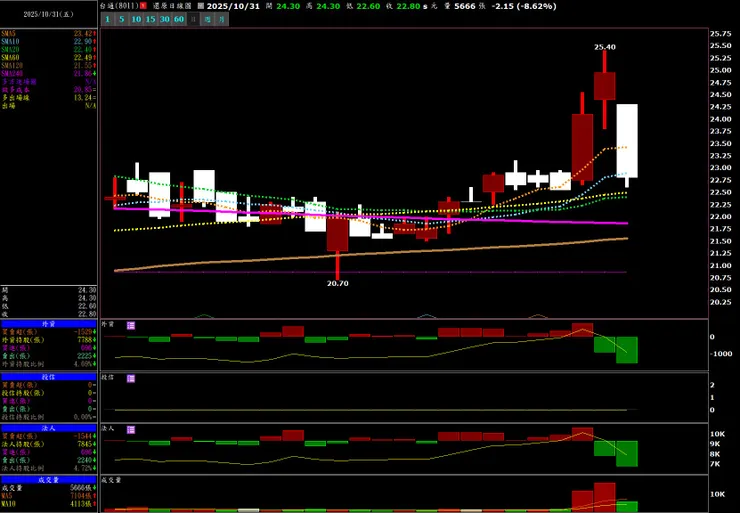The width and height of the screenshot is (740, 513).
Task: Select the SMA120 indicator row
Action: tap(49, 66)
